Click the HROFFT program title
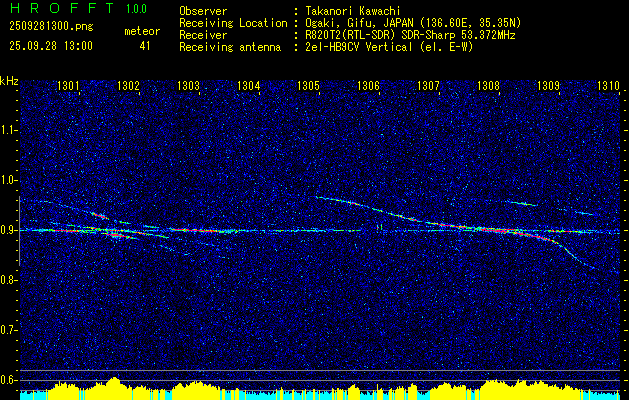 pos(62,8)
